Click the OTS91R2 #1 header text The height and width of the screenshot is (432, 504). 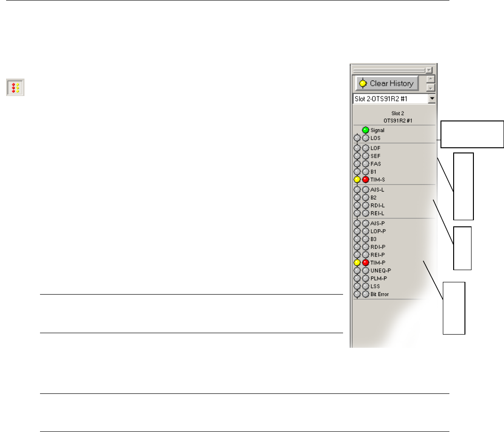point(398,120)
